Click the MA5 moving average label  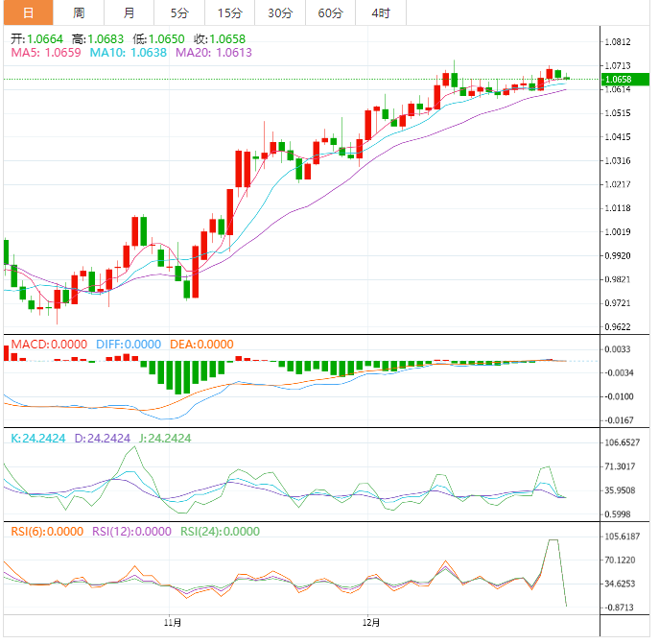tap(45, 53)
